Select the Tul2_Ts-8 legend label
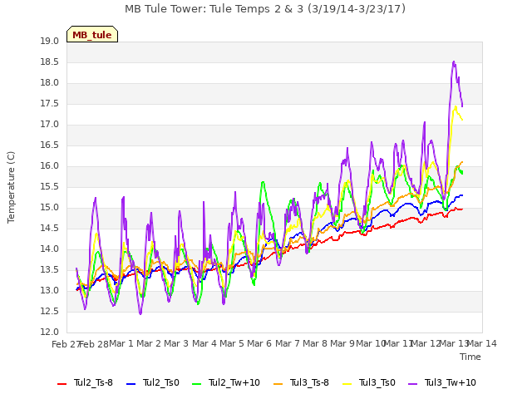 (93, 382)
